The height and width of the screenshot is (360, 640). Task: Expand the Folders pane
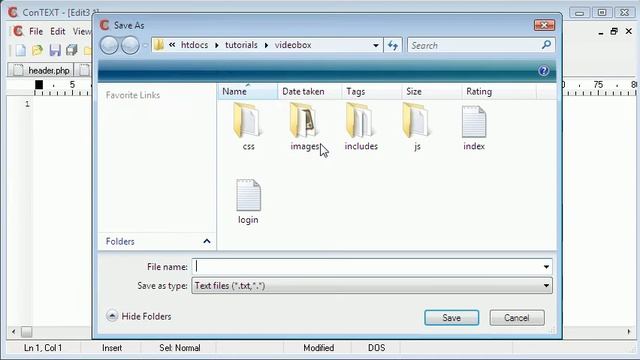(207, 241)
